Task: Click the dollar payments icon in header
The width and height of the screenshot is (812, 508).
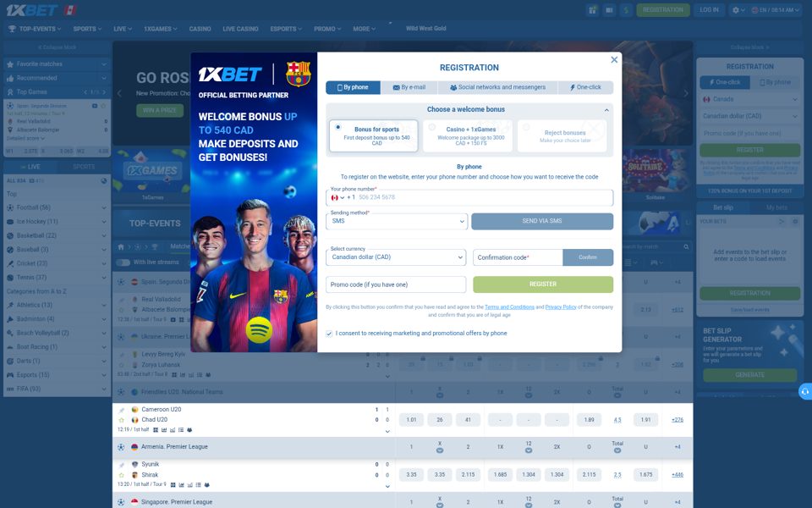Action: point(626,10)
